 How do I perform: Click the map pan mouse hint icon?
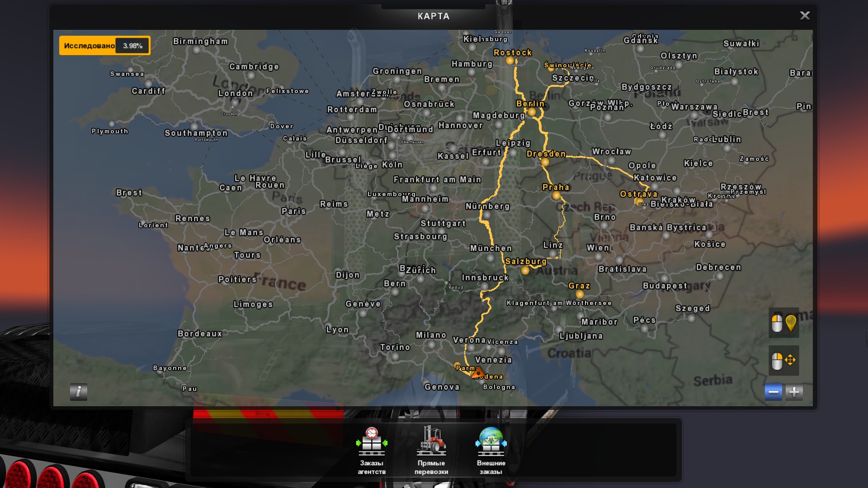point(784,361)
